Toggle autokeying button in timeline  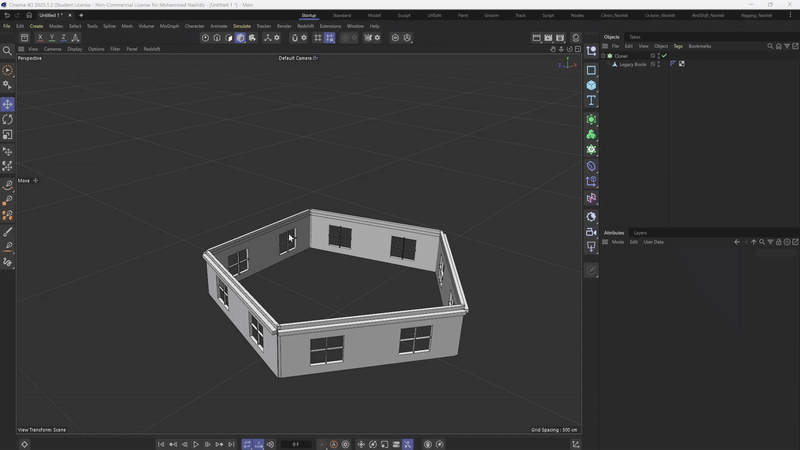334,444
